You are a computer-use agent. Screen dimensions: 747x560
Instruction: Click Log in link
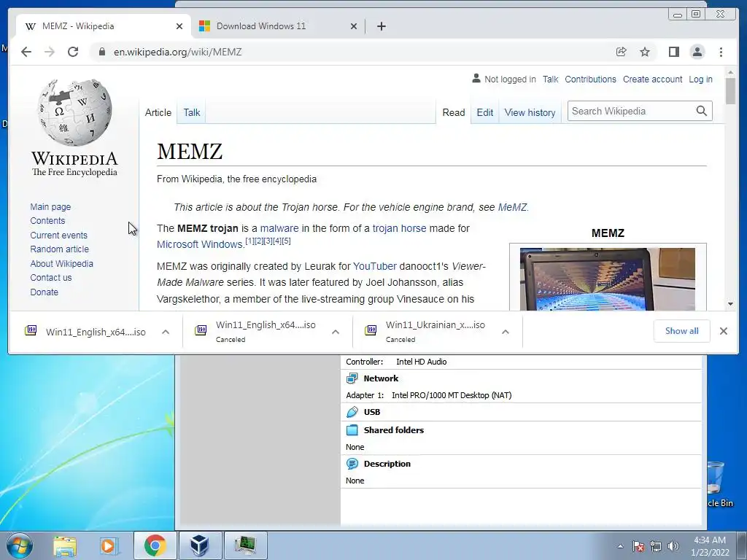click(701, 79)
